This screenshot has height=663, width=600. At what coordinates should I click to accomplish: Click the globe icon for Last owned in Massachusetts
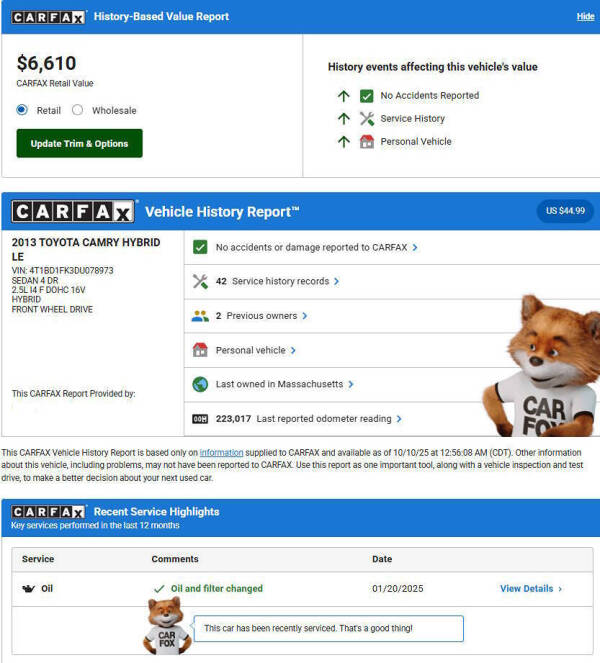200,384
